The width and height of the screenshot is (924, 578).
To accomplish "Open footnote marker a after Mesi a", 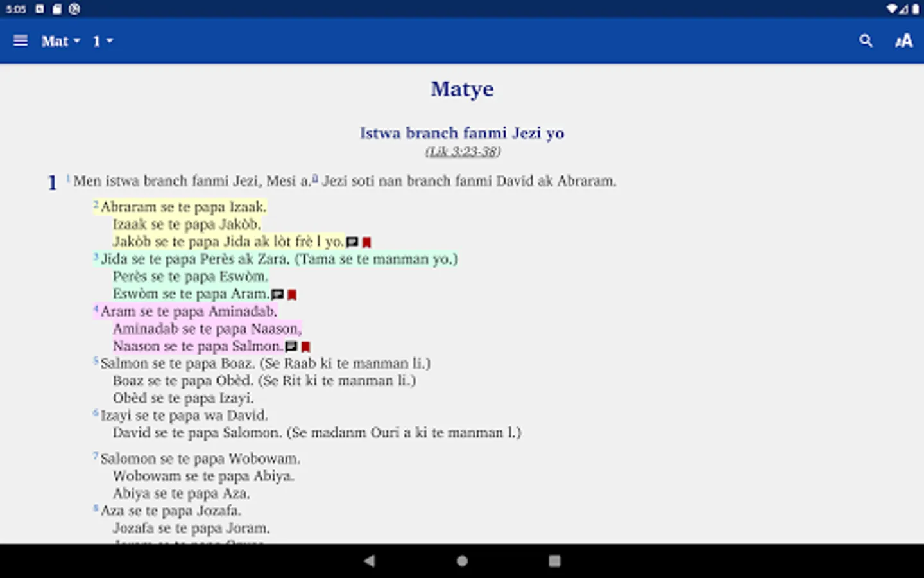I will point(315,179).
